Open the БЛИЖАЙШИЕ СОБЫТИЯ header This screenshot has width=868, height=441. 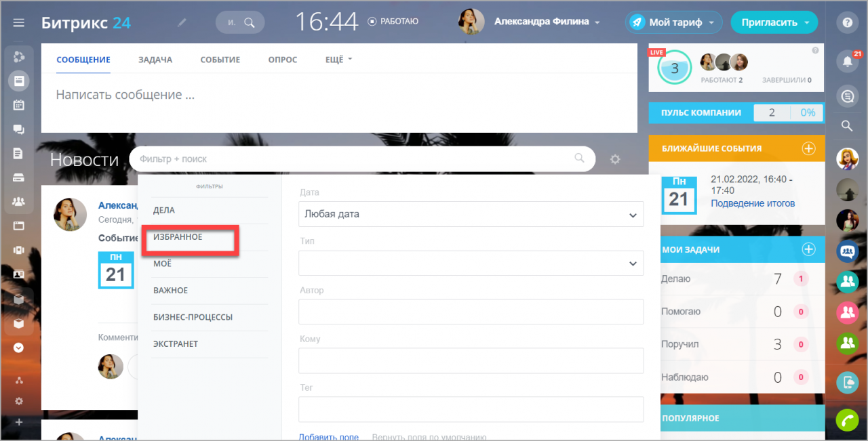pos(736,148)
